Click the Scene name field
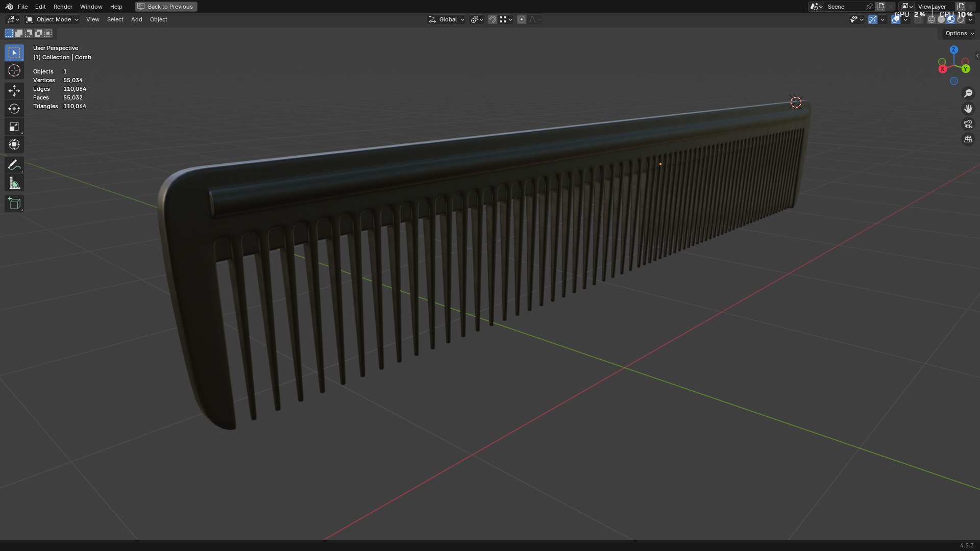Screen dimensions: 980x551 pyautogui.click(x=844, y=7)
